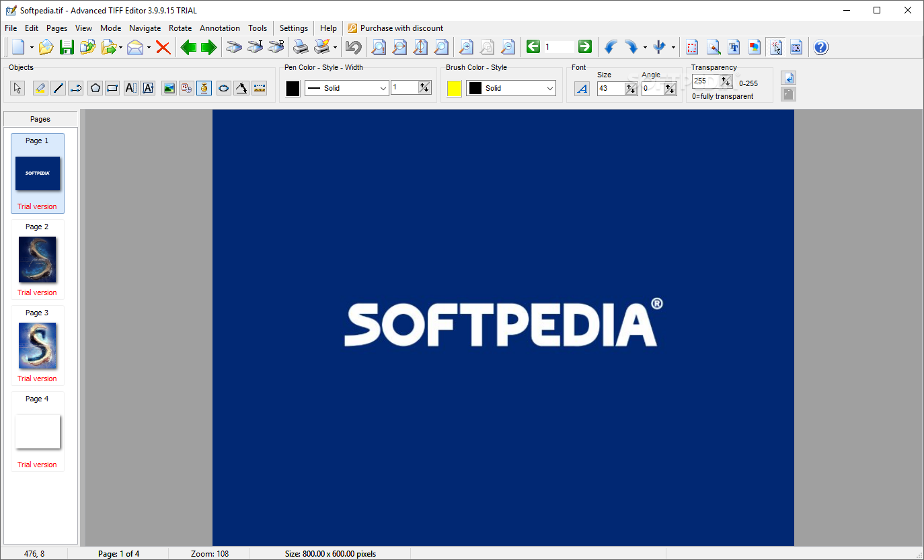This screenshot has width=924, height=560.
Task: Click Purchase with discount
Action: [395, 28]
